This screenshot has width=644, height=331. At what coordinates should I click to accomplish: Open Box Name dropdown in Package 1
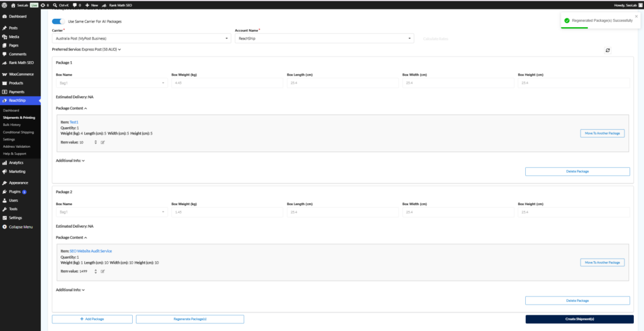112,83
